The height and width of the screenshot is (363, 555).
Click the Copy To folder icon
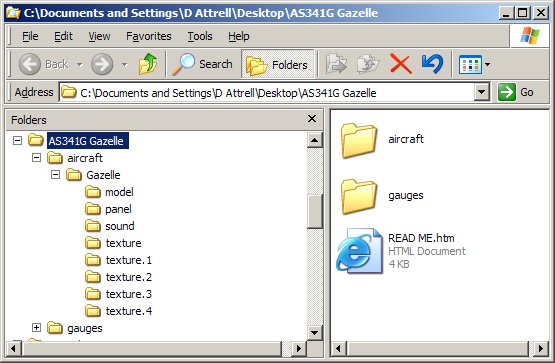pos(368,64)
